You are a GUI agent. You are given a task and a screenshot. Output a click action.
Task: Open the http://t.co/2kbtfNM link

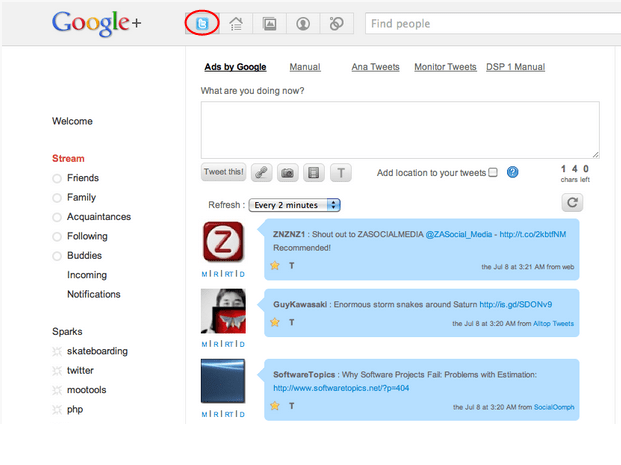533,234
